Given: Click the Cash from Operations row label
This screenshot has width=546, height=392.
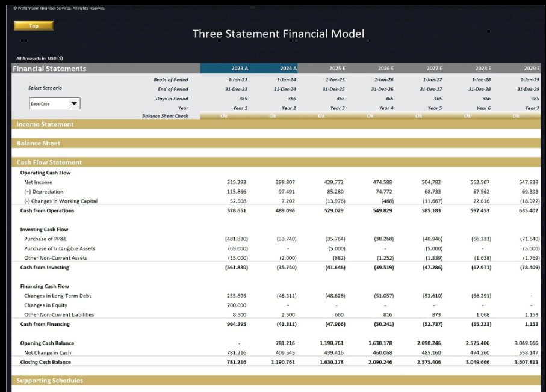Looking at the screenshot, I should (x=48, y=211).
